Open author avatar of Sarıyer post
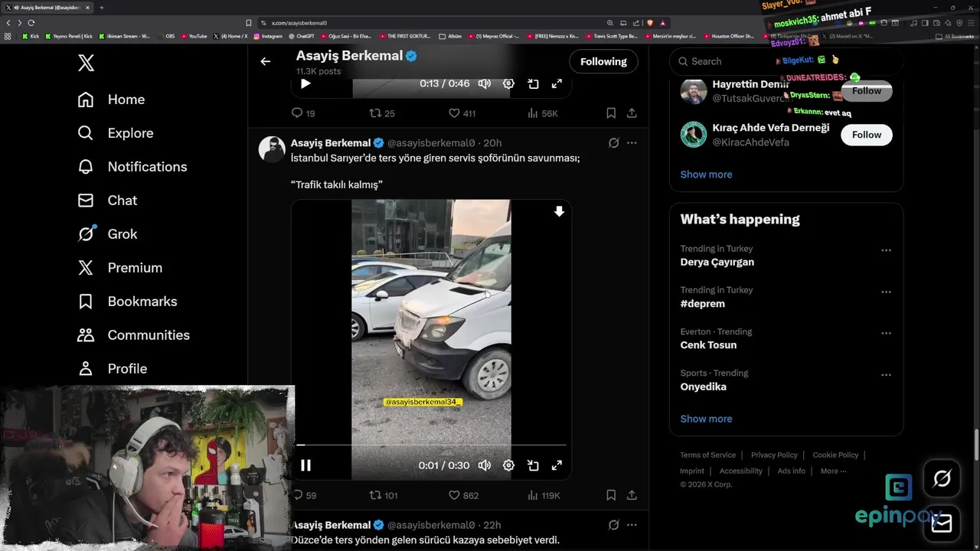The image size is (980, 551). pyautogui.click(x=272, y=149)
